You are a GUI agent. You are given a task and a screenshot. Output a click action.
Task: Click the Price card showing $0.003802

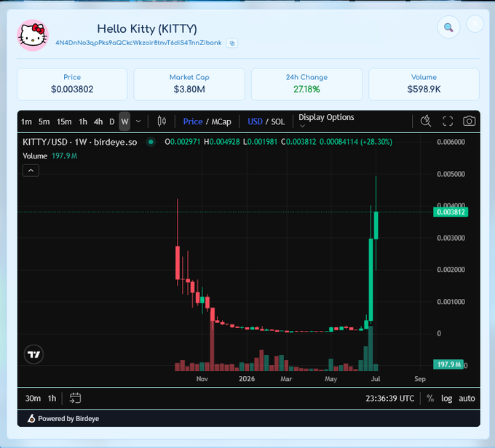pos(72,84)
